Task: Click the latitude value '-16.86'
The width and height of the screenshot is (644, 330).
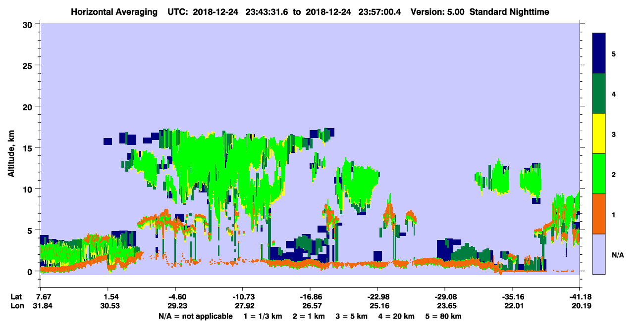Action: coord(311,297)
